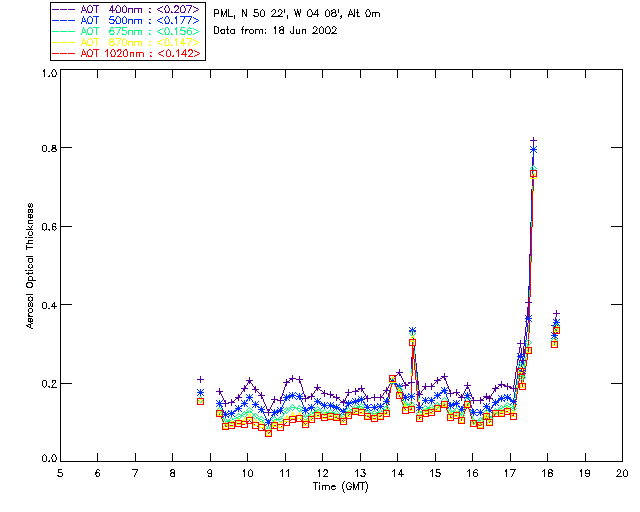Select the AOT 1020nm legend entry
The image size is (640, 512).
(x=127, y=53)
